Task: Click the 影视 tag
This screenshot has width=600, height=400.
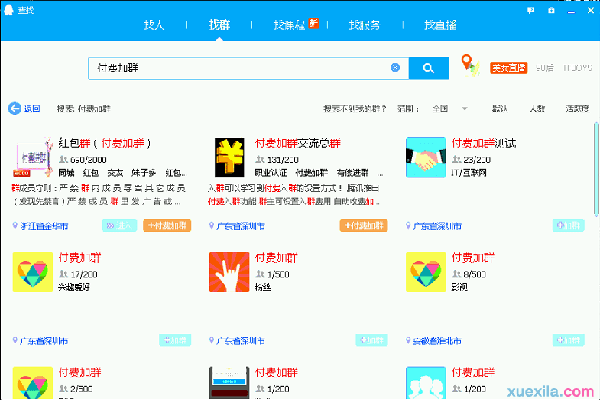Action: point(460,287)
